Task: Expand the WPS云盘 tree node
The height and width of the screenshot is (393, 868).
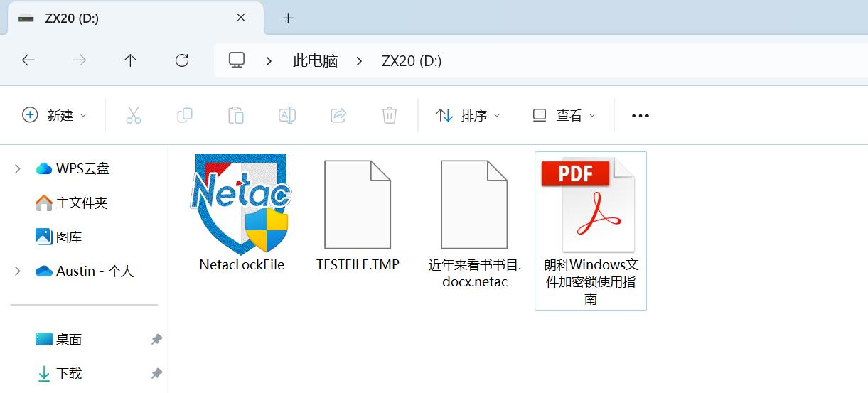Action: tap(18, 168)
